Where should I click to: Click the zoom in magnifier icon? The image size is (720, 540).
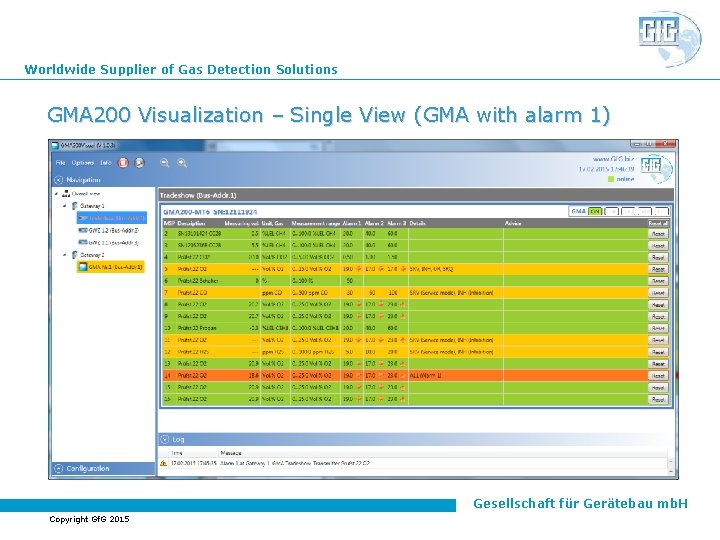[182, 163]
